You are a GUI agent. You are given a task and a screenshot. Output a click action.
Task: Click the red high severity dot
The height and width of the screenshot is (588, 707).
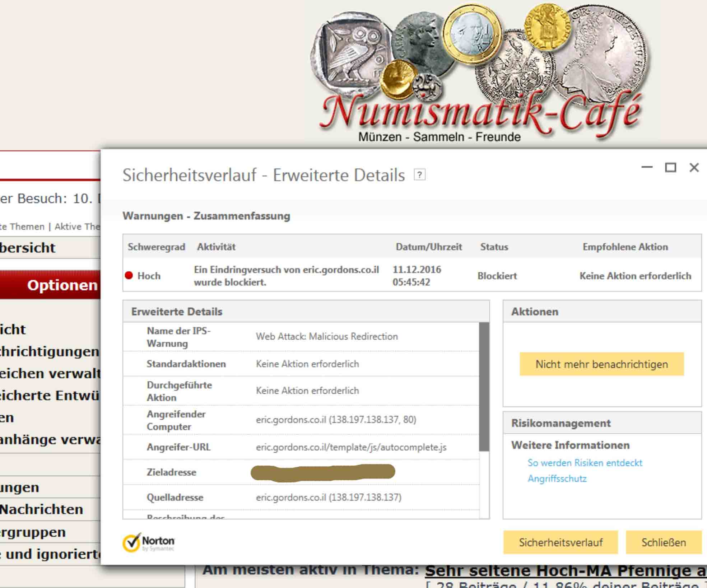point(129,276)
